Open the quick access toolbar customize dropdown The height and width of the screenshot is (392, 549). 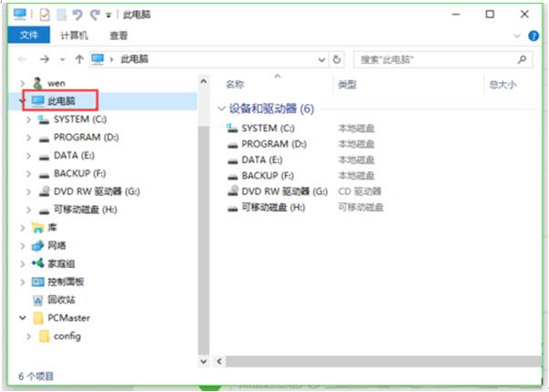tap(109, 15)
